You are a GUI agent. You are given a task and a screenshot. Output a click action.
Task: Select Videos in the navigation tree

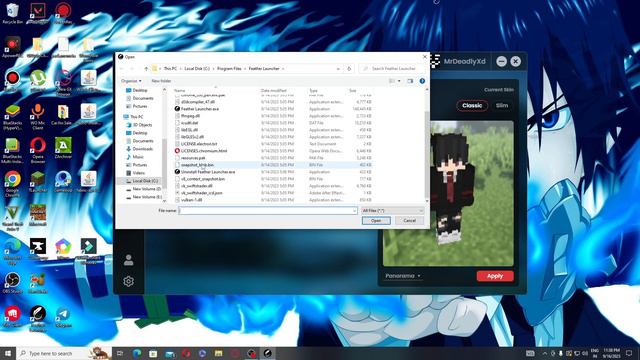pyautogui.click(x=138, y=173)
